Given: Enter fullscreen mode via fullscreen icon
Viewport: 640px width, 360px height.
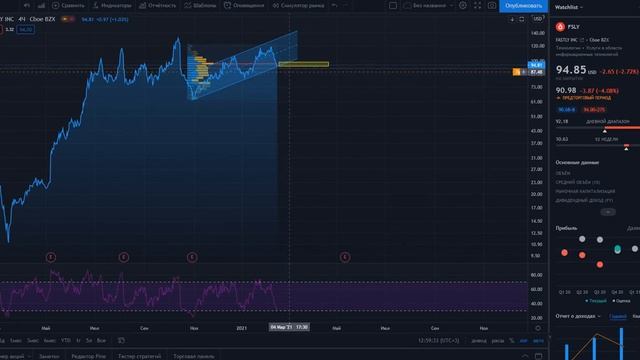Looking at the screenshot, I should (x=477, y=5).
